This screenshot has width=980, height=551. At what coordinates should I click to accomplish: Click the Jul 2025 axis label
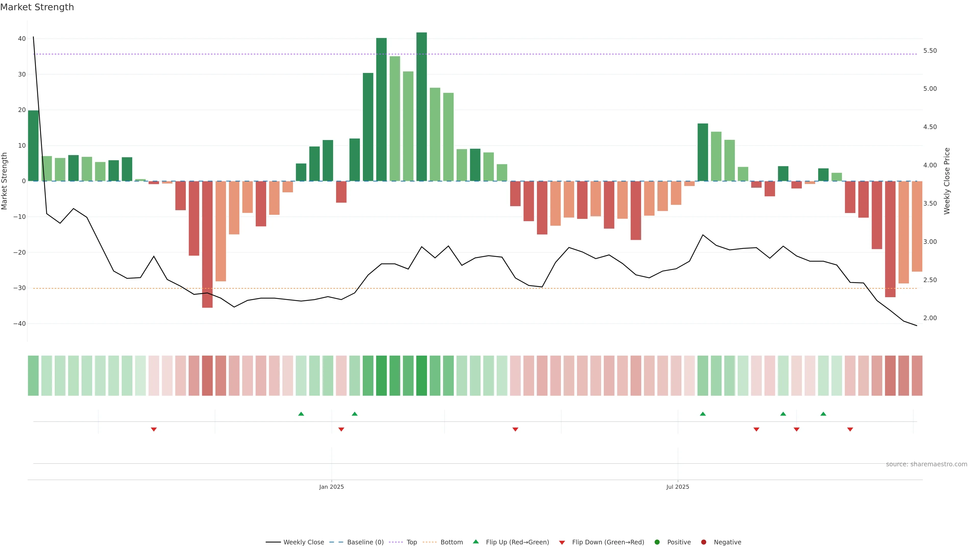(678, 487)
